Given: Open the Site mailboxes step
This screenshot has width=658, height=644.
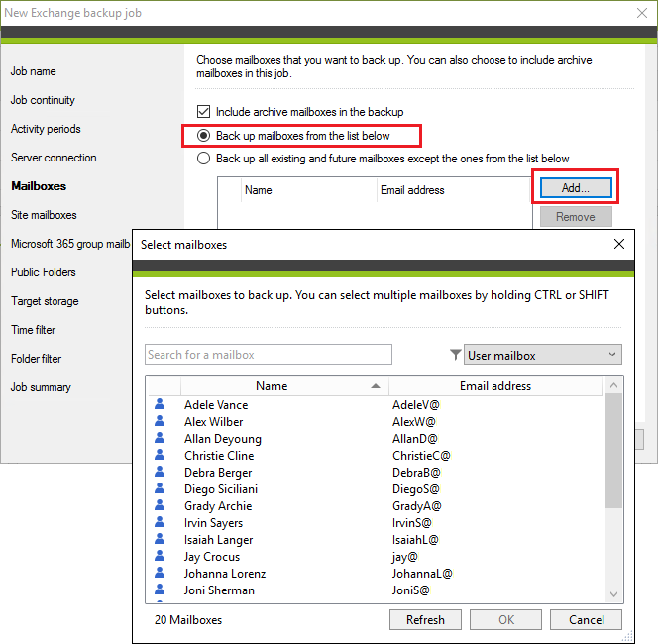Looking at the screenshot, I should click(44, 215).
